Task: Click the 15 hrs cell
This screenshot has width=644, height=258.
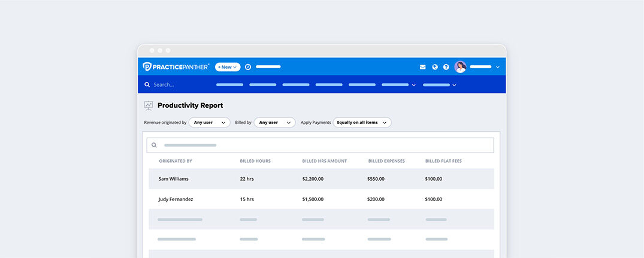Action: click(x=247, y=199)
